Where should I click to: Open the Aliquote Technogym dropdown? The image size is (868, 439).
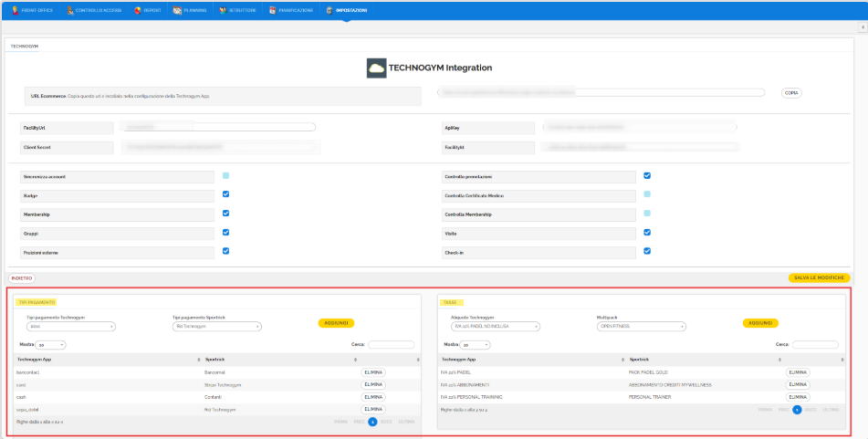[496, 327]
